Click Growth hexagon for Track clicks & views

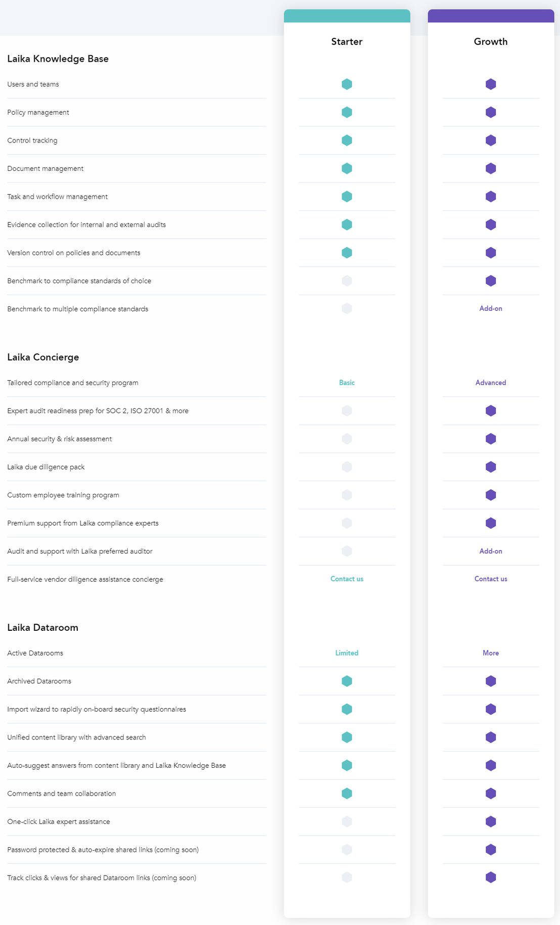[x=491, y=877]
